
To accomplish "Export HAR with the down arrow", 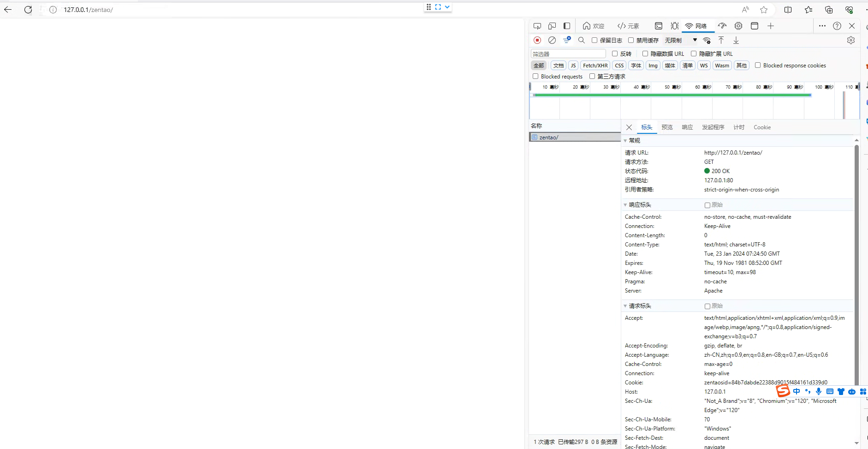I will 736,40.
